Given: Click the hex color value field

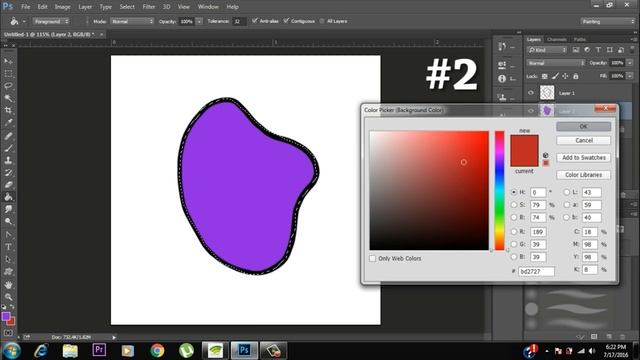Looking at the screenshot, I should [x=536, y=271].
